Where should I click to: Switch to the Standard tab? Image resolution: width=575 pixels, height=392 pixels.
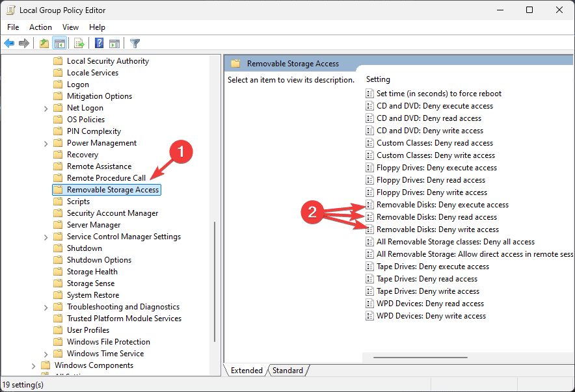point(288,371)
